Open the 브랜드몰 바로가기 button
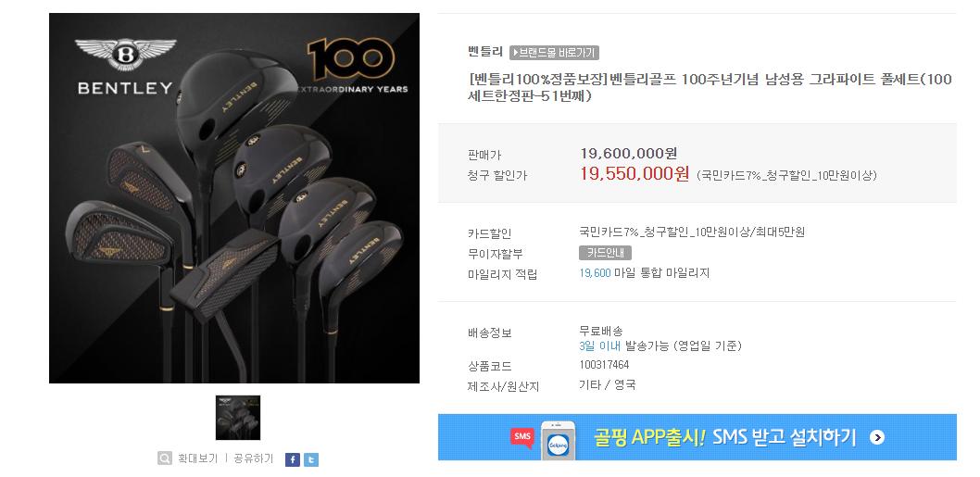The image size is (980, 477). point(554,53)
